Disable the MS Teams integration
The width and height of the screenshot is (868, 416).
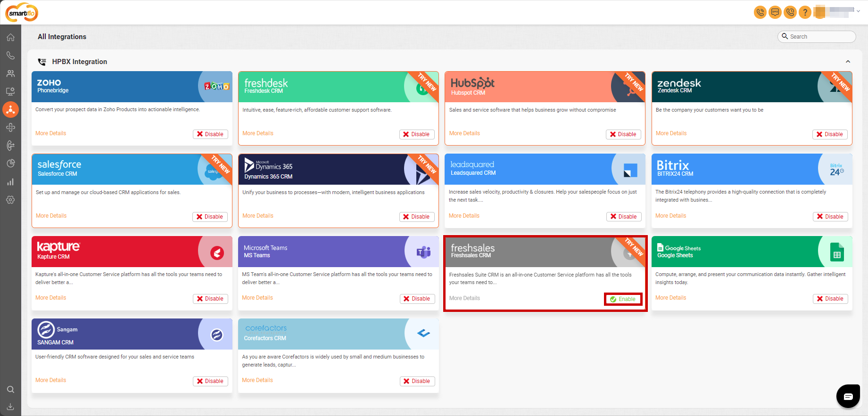point(417,299)
